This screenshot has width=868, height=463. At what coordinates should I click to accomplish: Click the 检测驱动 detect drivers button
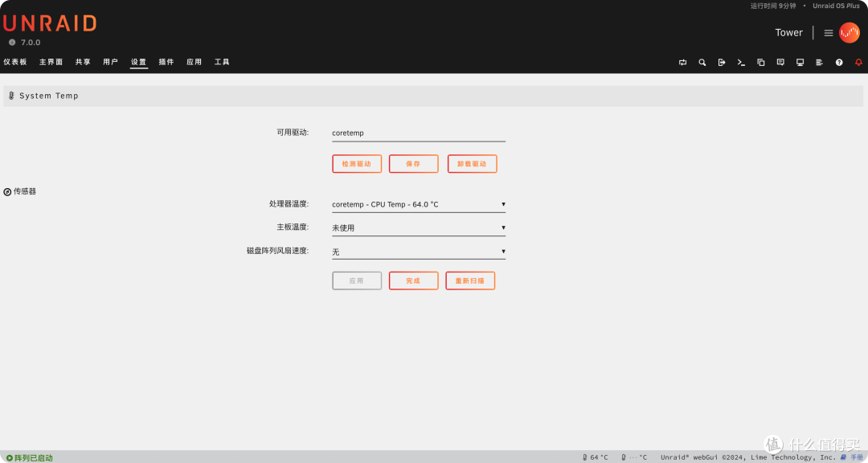click(x=357, y=164)
